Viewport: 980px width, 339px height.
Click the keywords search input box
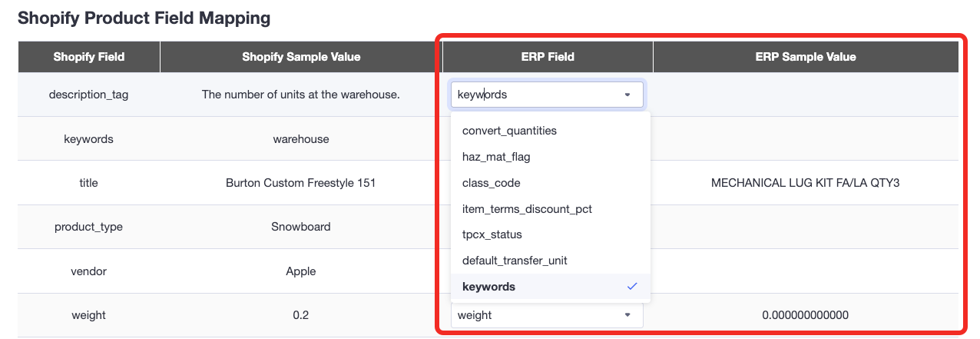pyautogui.click(x=547, y=95)
